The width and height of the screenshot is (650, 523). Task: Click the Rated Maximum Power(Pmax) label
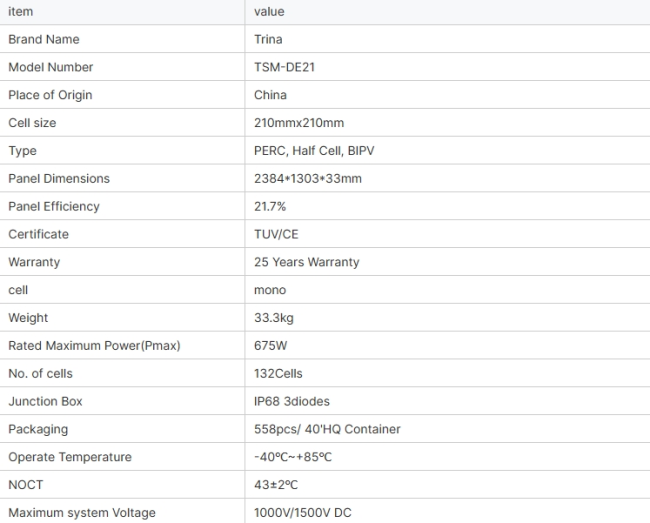tap(95, 346)
